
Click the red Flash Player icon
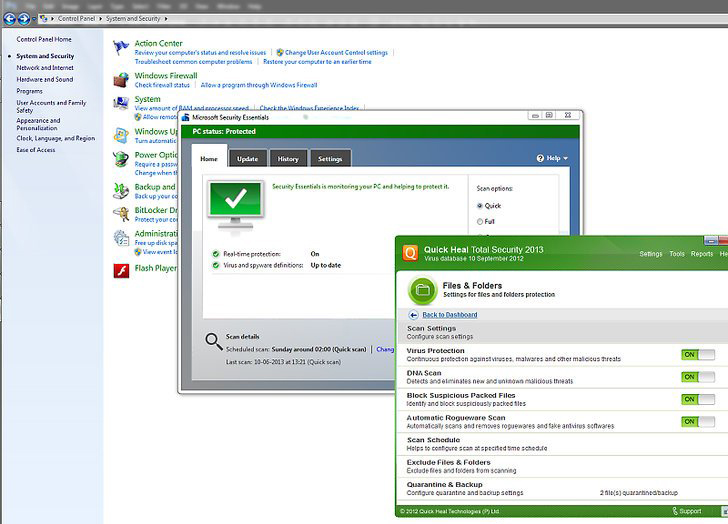pyautogui.click(x=121, y=270)
